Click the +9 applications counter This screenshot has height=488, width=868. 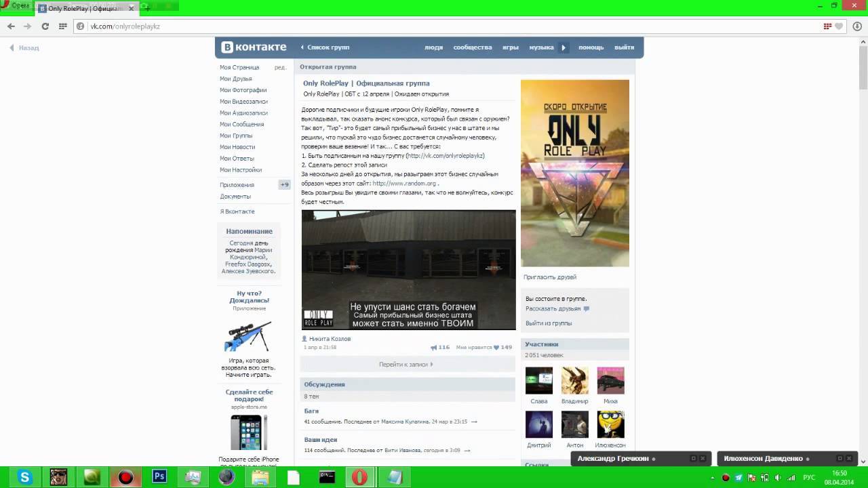(284, 185)
